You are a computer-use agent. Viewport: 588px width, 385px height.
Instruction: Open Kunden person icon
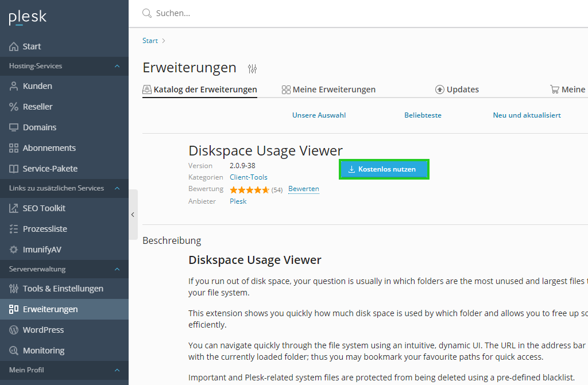(x=14, y=86)
